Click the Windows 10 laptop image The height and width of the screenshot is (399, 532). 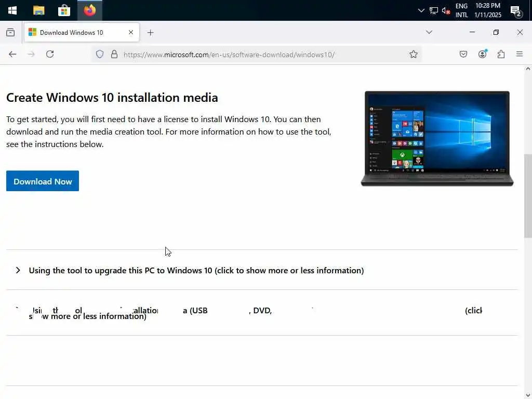coord(437,138)
